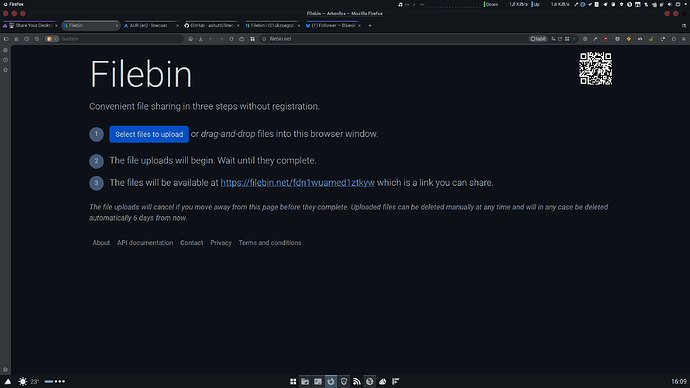Click the triangle icon in bottom-left panel
This screenshot has width=690, height=388.
(x=7, y=381)
